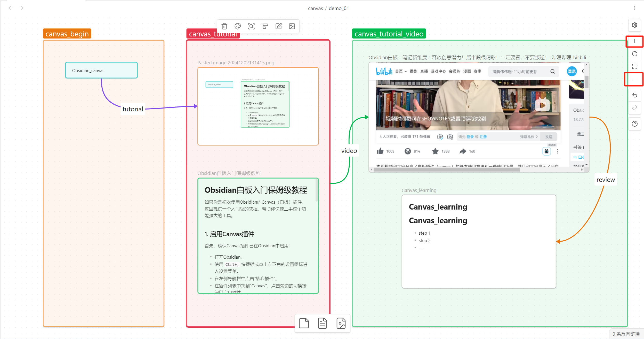Add a note from vault icon

(x=322, y=323)
